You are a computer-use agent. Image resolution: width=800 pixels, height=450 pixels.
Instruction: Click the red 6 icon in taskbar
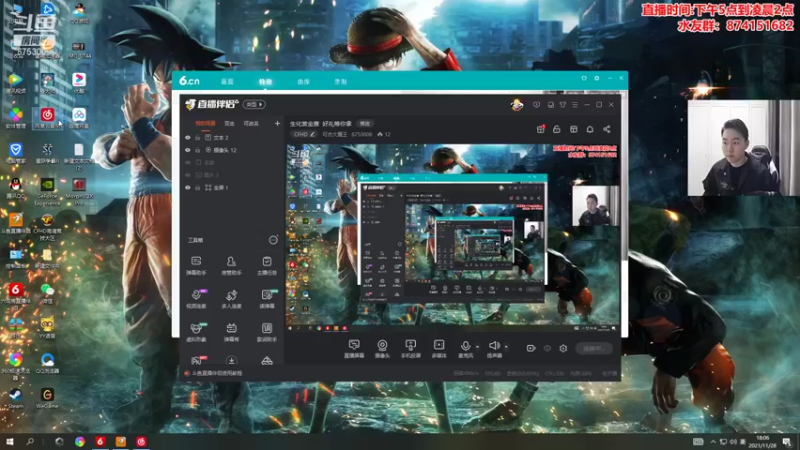(x=100, y=441)
